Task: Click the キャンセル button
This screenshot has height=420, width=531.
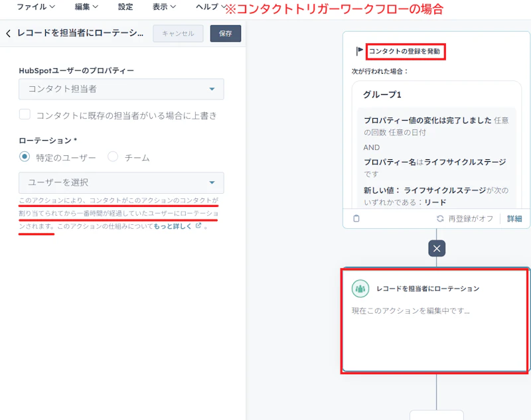Action: [x=178, y=33]
